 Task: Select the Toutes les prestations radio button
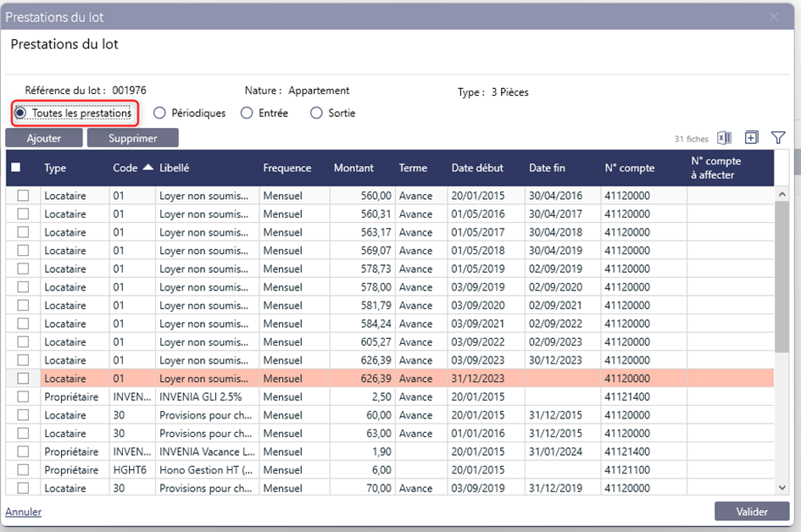(x=20, y=113)
